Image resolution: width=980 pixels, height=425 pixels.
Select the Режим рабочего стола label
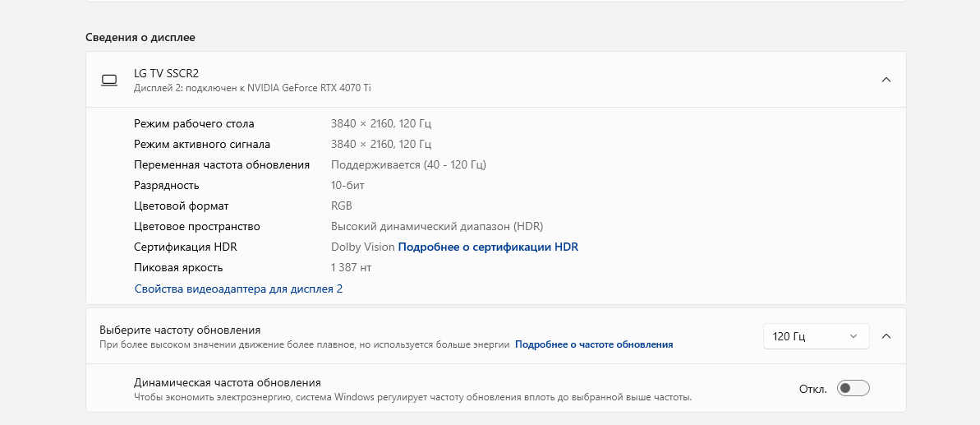click(194, 123)
